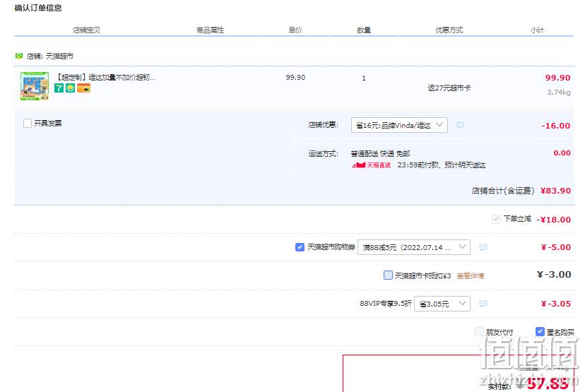Click the 天猫直送 delivery logo
The height and width of the screenshot is (392, 585).
point(371,165)
